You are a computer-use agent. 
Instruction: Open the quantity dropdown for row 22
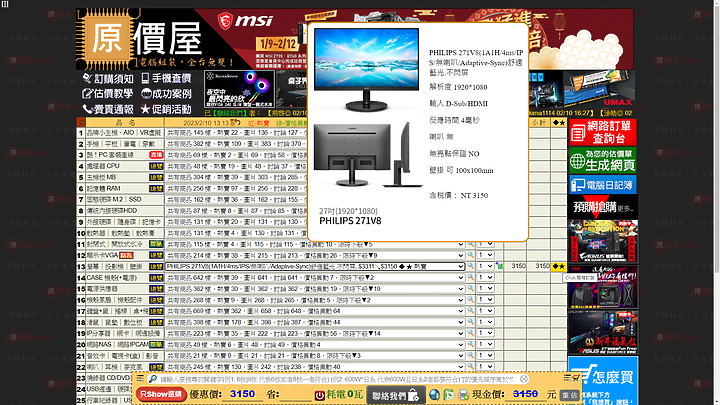click(x=485, y=366)
